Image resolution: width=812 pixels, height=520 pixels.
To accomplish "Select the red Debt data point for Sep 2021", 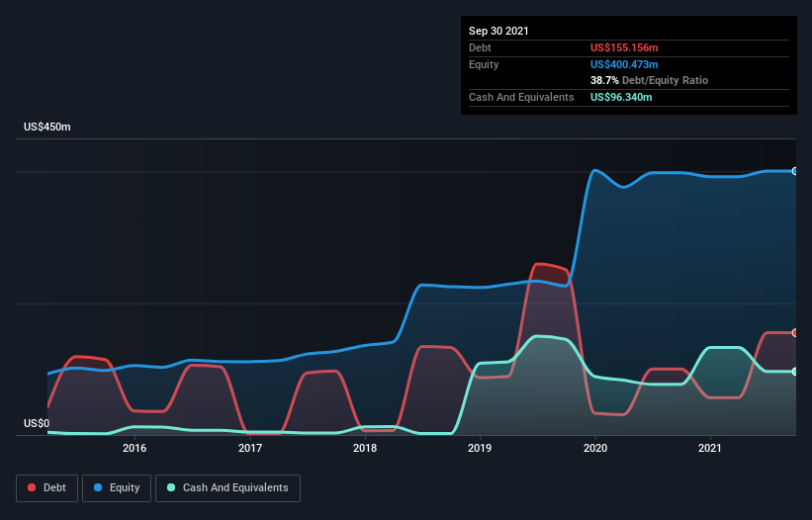I will 795,333.
